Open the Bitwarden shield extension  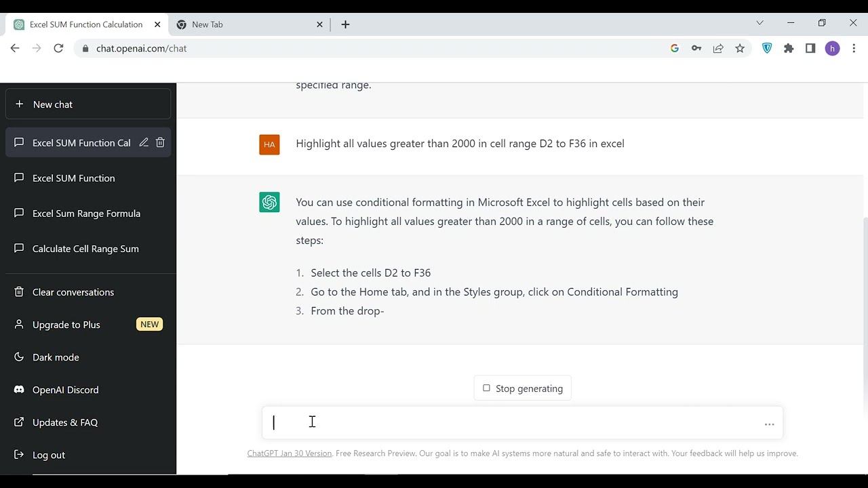click(767, 48)
